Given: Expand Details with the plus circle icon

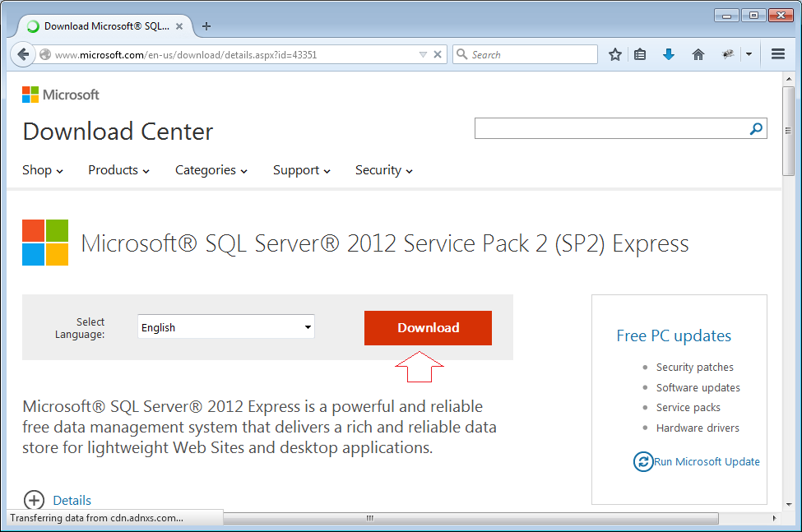Looking at the screenshot, I should click(34, 500).
